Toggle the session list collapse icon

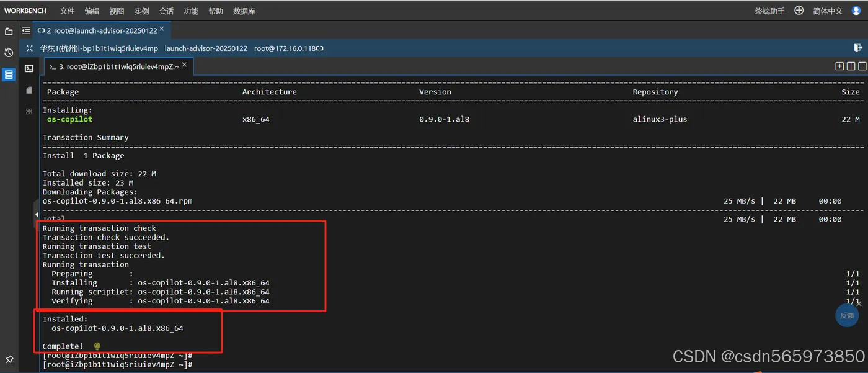pos(25,30)
